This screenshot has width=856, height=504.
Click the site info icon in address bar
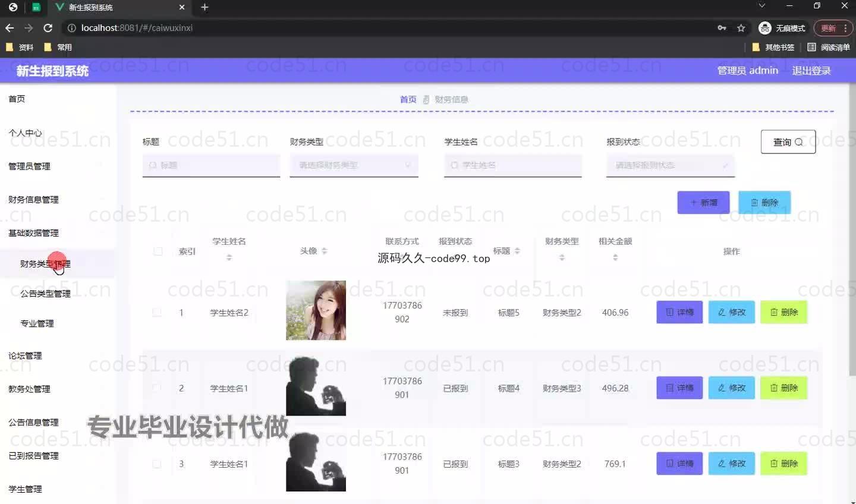(x=71, y=28)
